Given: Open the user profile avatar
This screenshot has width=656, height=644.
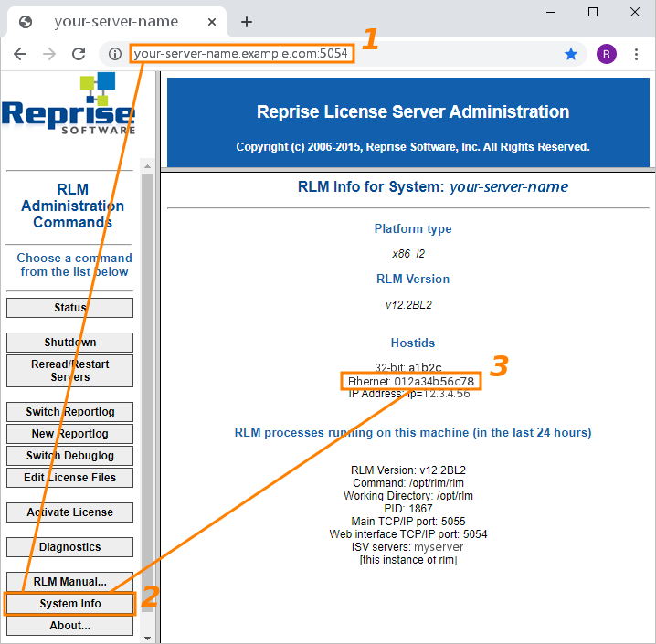Looking at the screenshot, I should pyautogui.click(x=606, y=54).
